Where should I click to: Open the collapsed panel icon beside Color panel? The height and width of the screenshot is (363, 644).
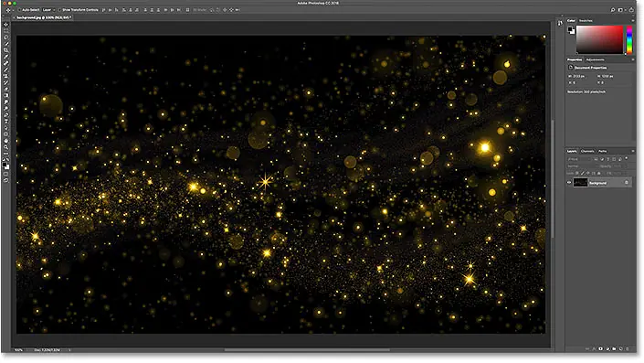pos(560,24)
